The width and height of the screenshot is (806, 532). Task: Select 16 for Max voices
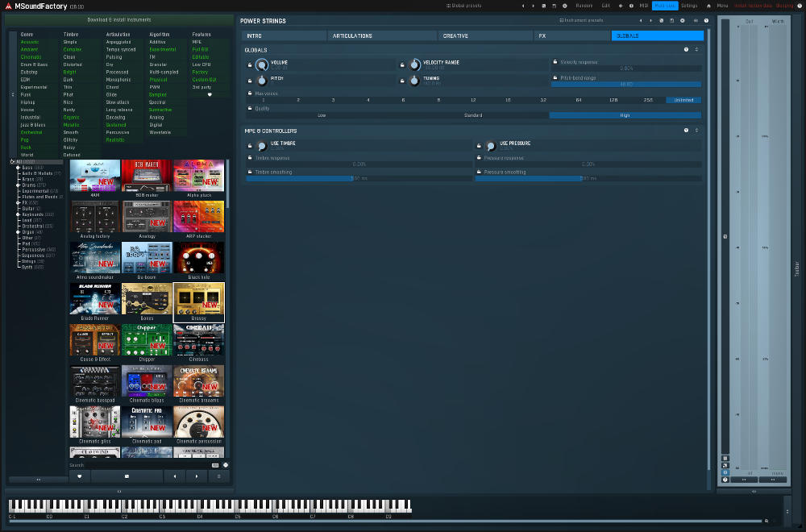[x=508, y=100]
